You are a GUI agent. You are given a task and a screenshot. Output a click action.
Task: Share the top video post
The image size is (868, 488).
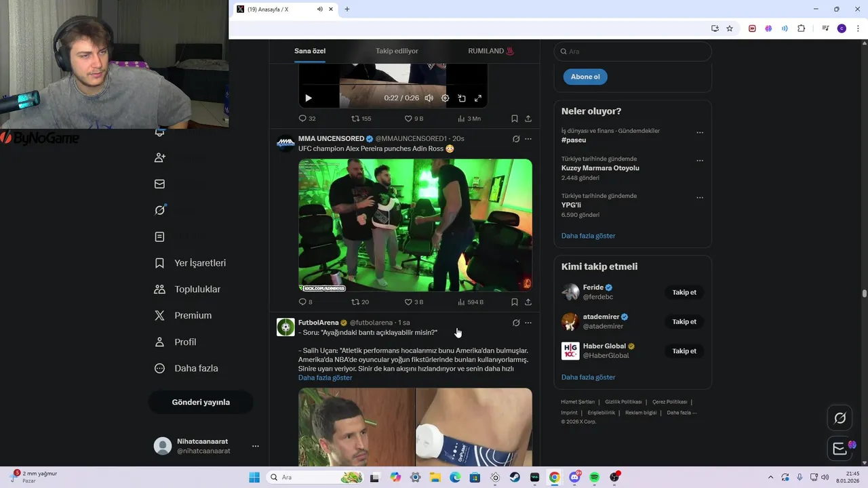click(x=528, y=119)
